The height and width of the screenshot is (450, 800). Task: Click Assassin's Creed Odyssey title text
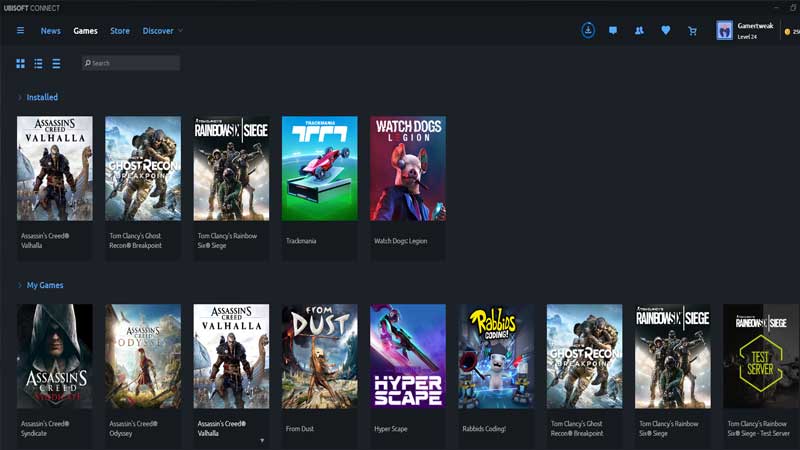point(133,429)
